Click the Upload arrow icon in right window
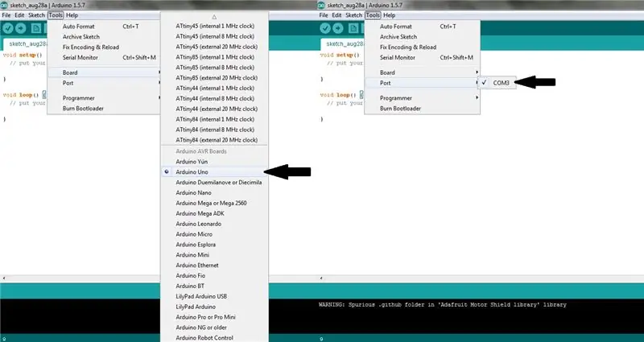 click(x=338, y=28)
